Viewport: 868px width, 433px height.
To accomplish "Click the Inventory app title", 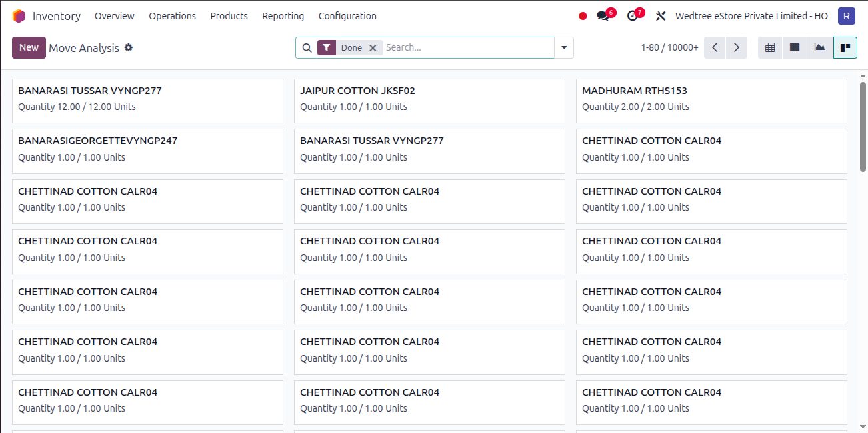I will pos(57,16).
